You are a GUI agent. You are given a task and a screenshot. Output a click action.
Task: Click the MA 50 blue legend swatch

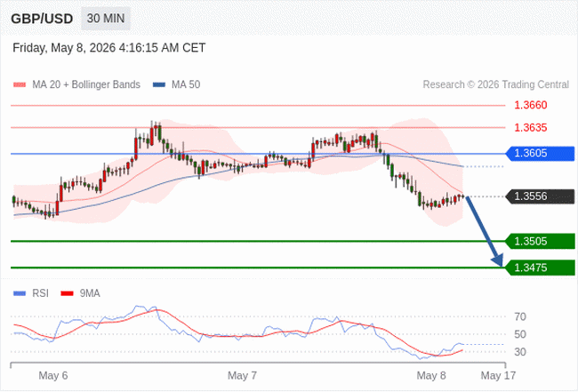point(159,84)
